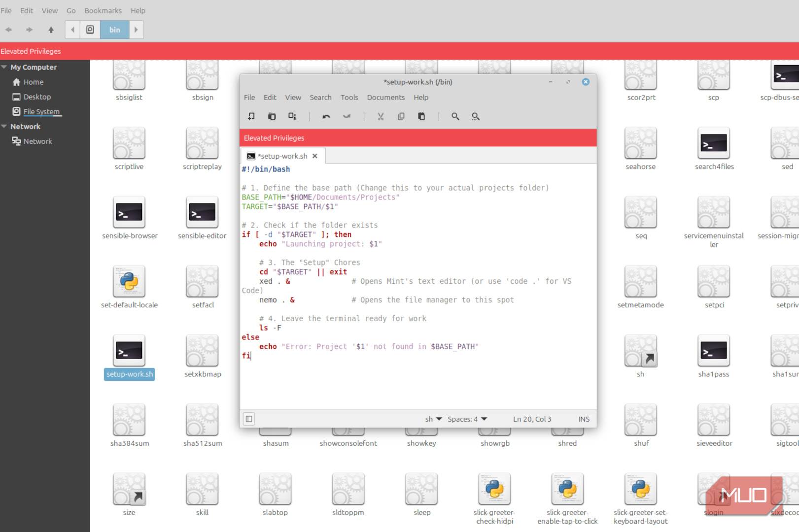Toggle the side pane button in status bar

(249, 419)
